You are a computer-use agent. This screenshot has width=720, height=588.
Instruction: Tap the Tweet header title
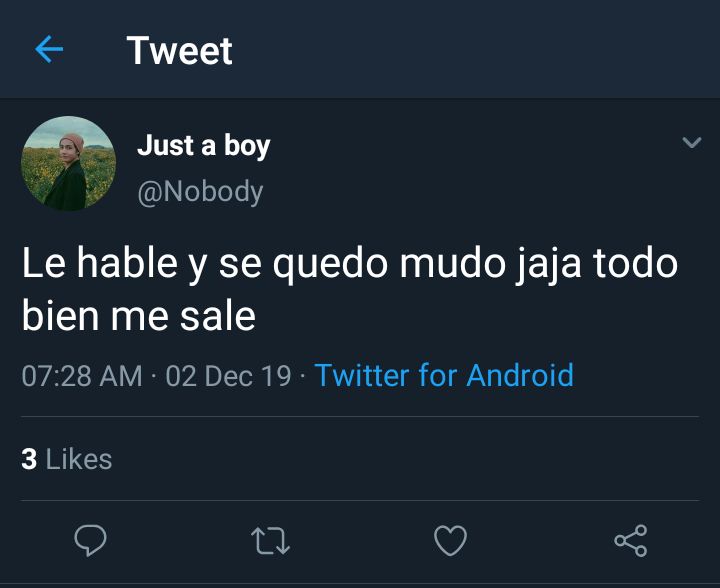point(180,50)
